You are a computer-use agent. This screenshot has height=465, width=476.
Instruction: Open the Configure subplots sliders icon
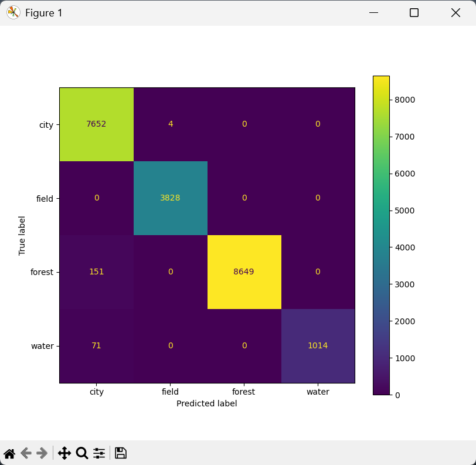99,453
